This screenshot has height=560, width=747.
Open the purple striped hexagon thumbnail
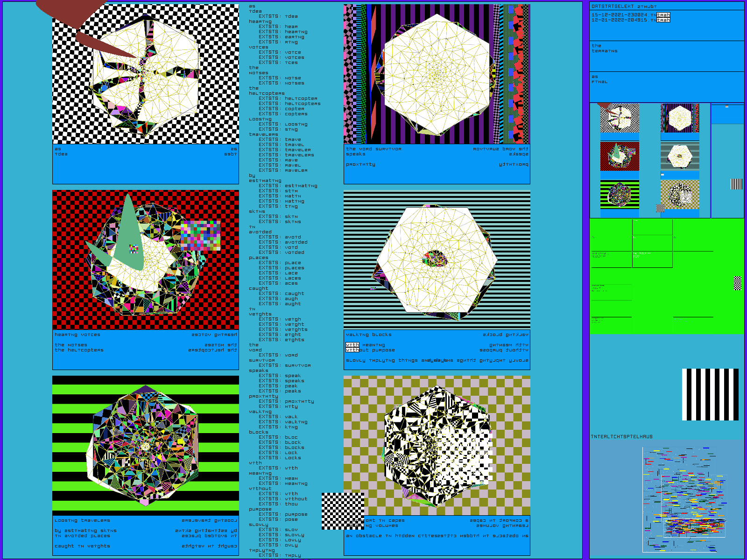point(680,118)
